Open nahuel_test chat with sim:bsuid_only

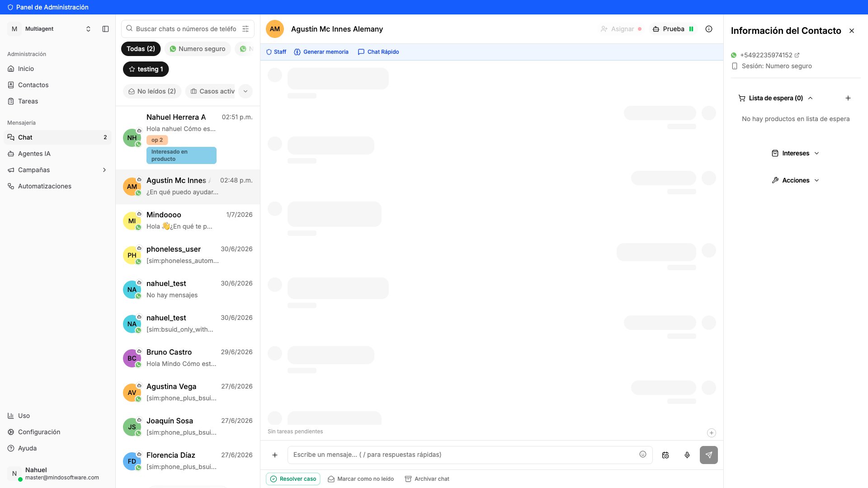point(188,324)
